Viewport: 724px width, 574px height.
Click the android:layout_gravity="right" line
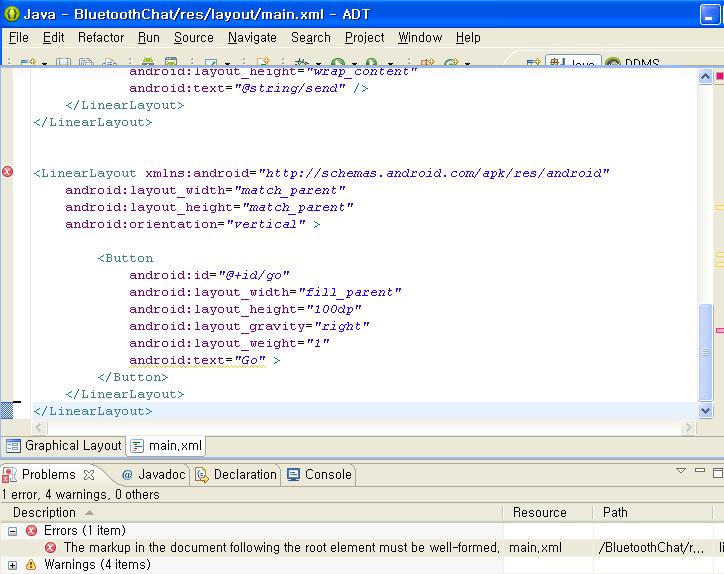[249, 326]
